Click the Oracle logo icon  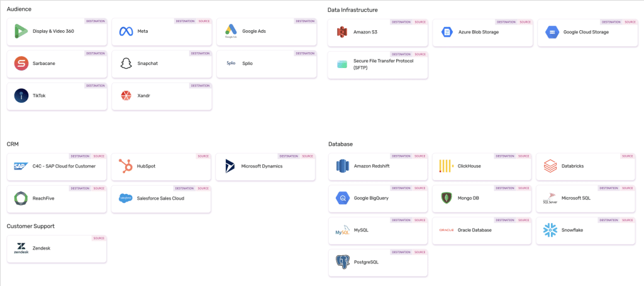[446, 231]
